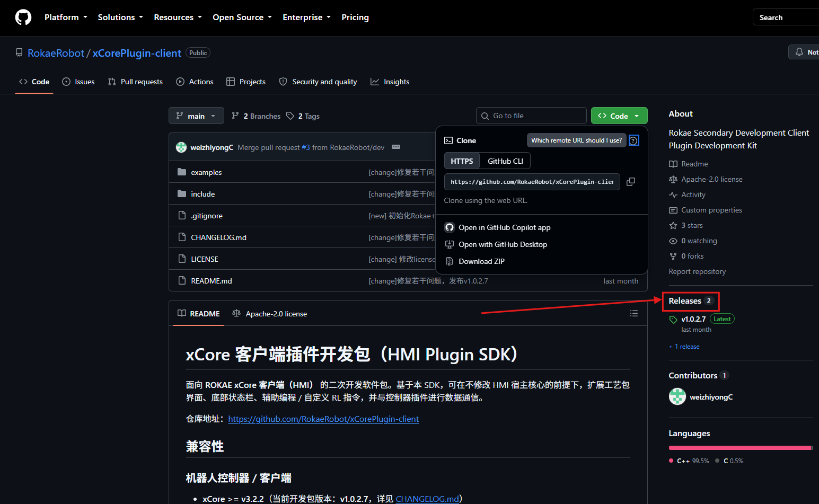Click the Go to file search field
Image resolution: width=819 pixels, height=504 pixels.
[532, 116]
